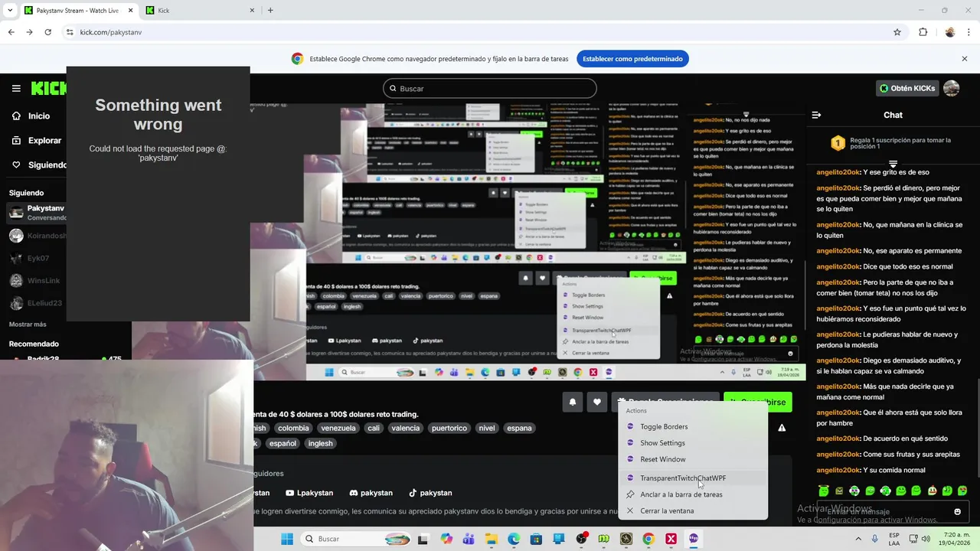Viewport: 980px width, 551px height.
Task: Open a new Chrome tab
Action: pyautogui.click(x=270, y=11)
